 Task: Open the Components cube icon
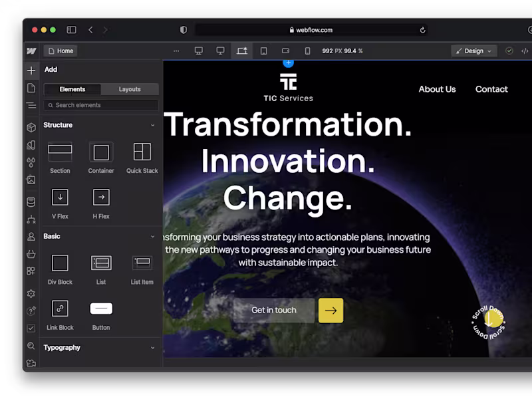click(x=31, y=127)
